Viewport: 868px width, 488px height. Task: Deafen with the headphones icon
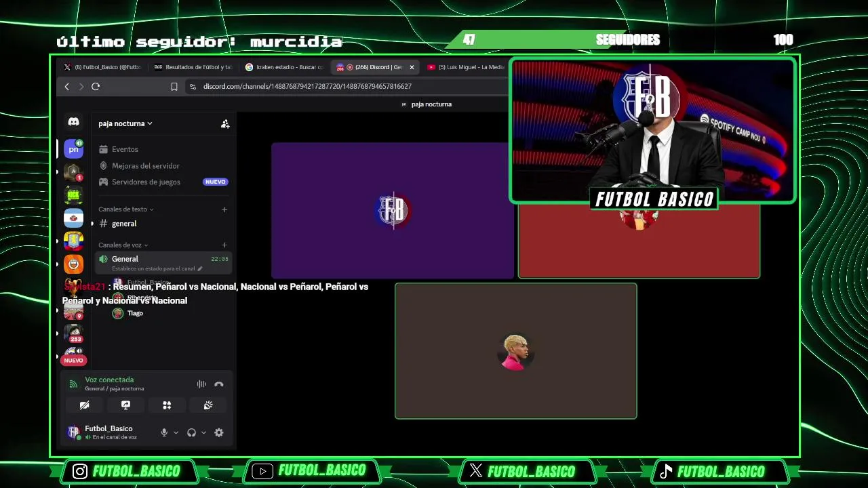tap(191, 432)
